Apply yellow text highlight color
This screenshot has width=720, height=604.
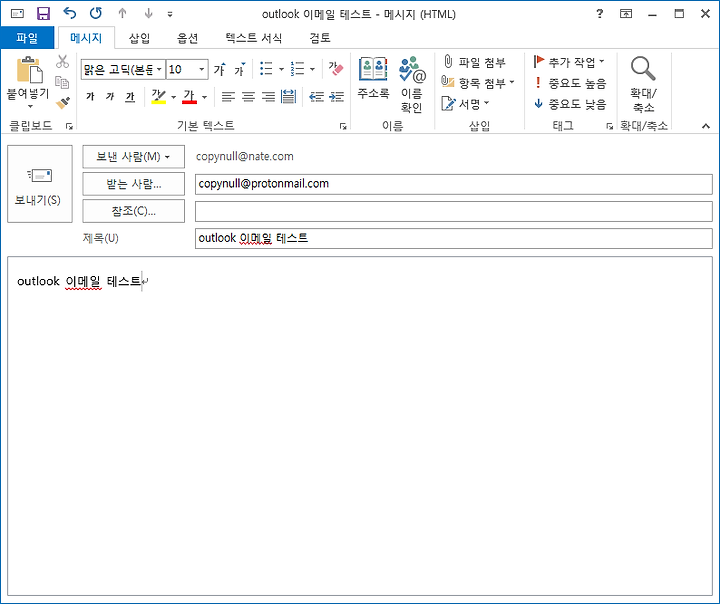point(158,96)
